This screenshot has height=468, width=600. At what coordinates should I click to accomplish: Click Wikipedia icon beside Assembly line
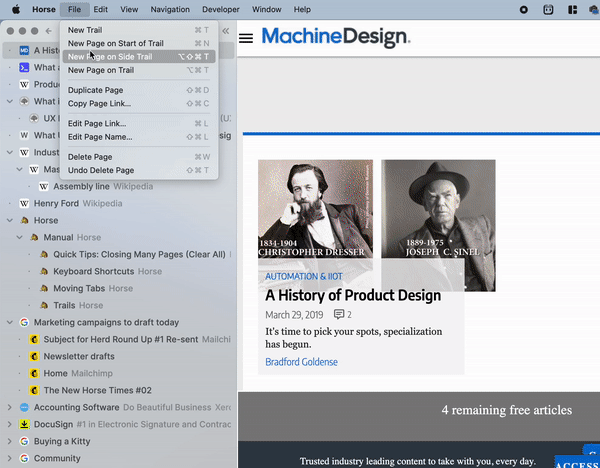pyautogui.click(x=44, y=186)
